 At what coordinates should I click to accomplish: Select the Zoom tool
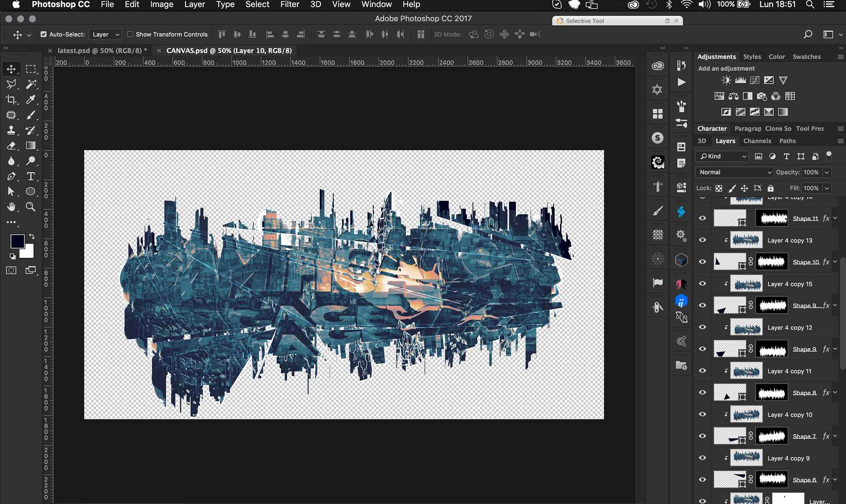31,207
